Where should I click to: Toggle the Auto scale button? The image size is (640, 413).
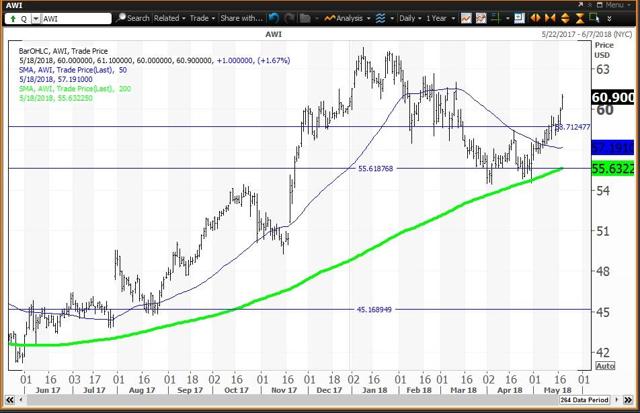pos(605,366)
